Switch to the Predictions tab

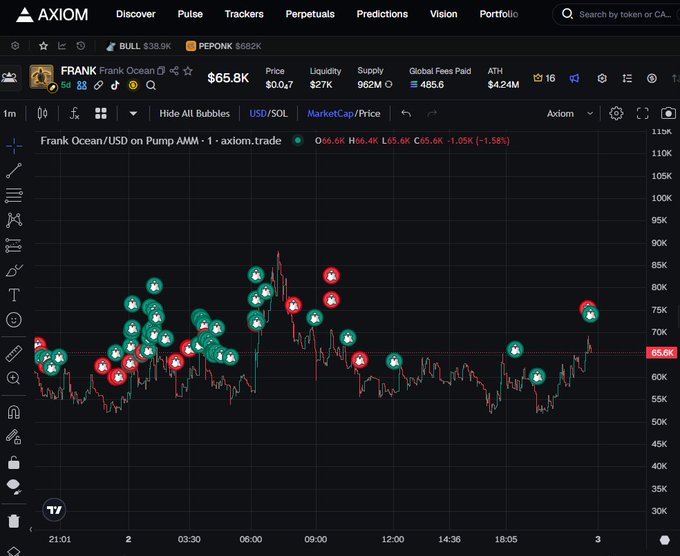(x=382, y=14)
